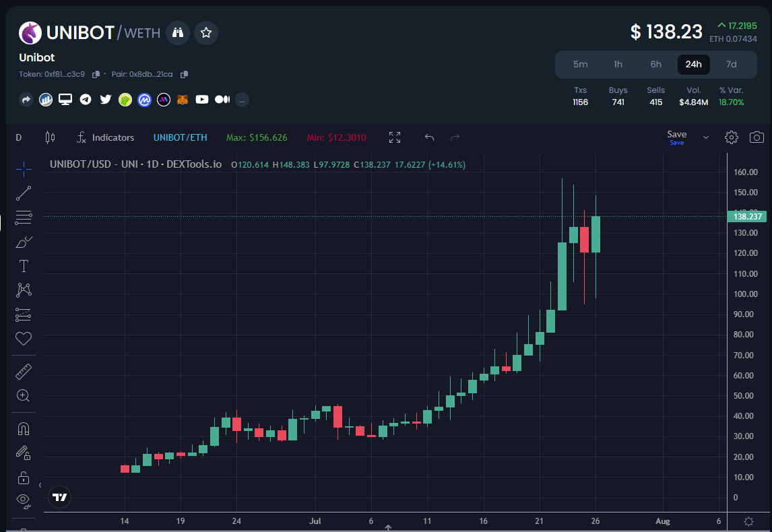Click the share arrow icon

click(26, 100)
